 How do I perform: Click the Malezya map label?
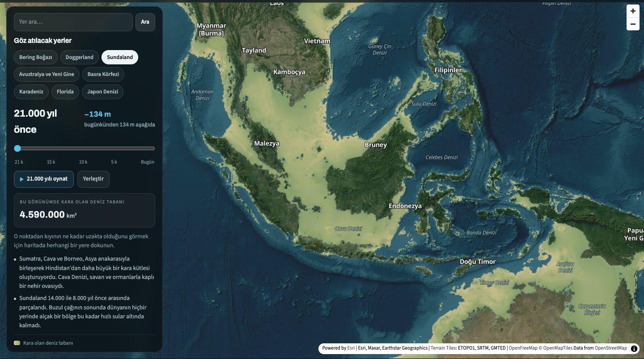coord(267,144)
